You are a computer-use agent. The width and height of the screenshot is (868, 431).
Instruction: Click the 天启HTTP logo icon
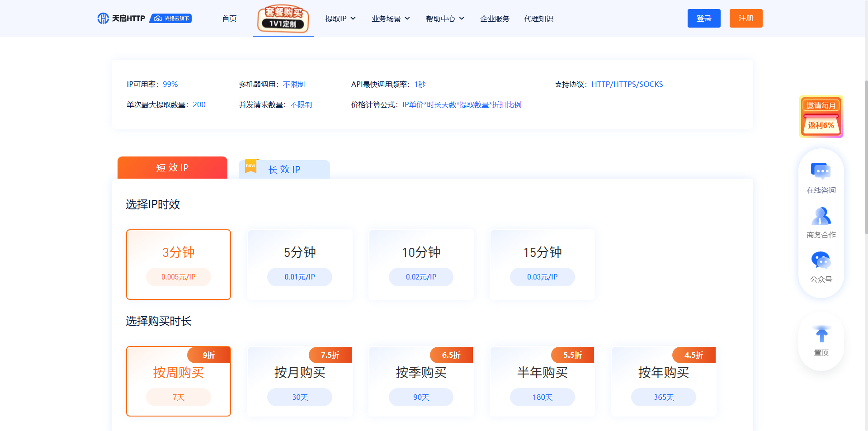pyautogui.click(x=103, y=19)
